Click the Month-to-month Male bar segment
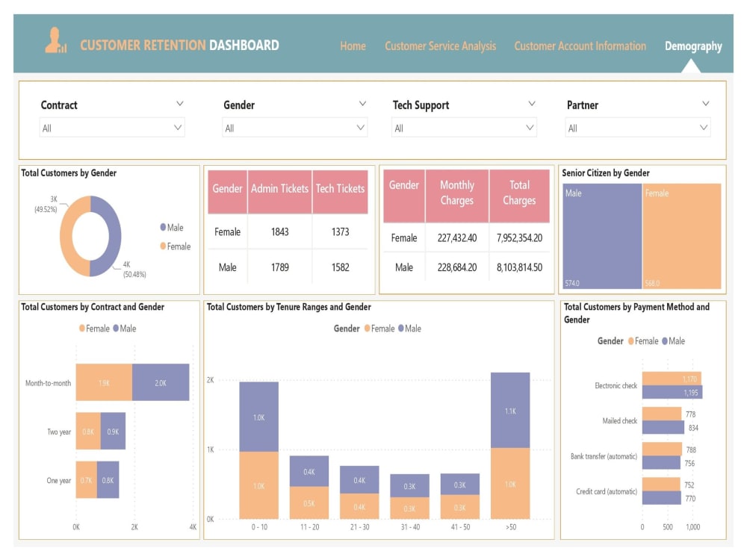 point(159,382)
